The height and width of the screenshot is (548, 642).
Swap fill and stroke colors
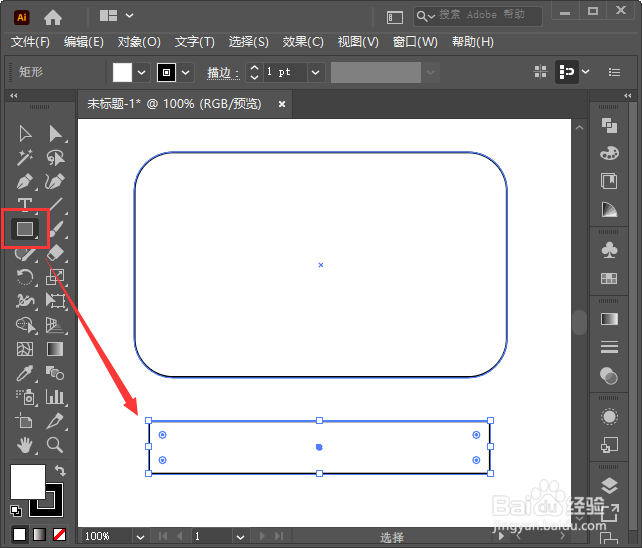click(x=60, y=471)
